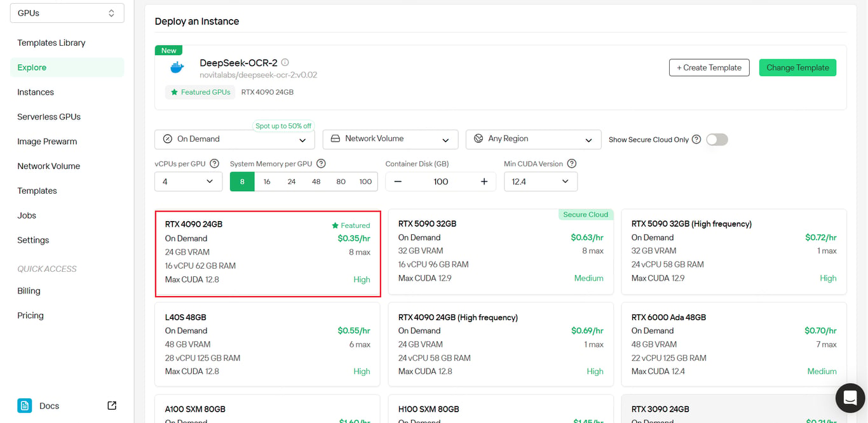Viewport: 868px width, 423px height.
Task: Select 100 GB system memory option
Action: click(x=365, y=182)
